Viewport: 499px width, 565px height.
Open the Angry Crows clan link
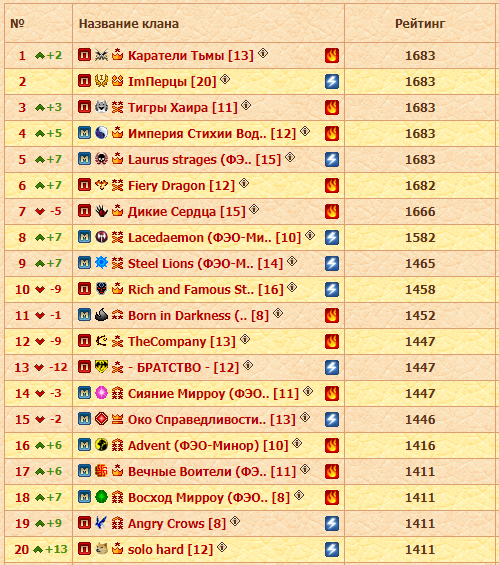click(177, 524)
